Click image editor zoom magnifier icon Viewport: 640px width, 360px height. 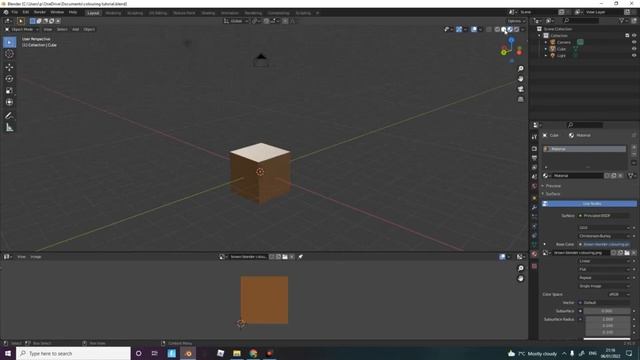point(520,268)
